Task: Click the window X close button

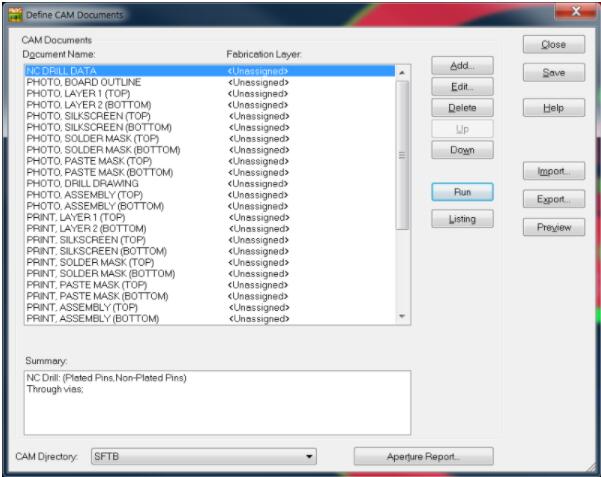Action: [x=575, y=12]
